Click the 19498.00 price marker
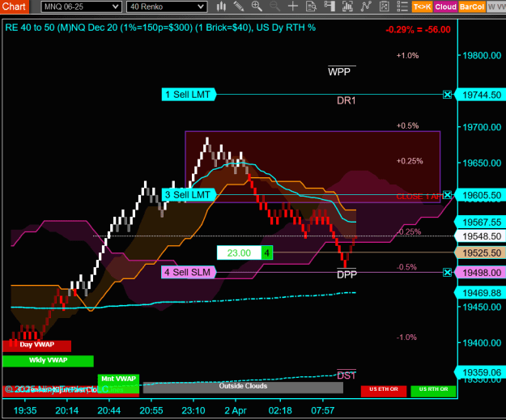Screen dimensions: 506x420 click(481, 273)
